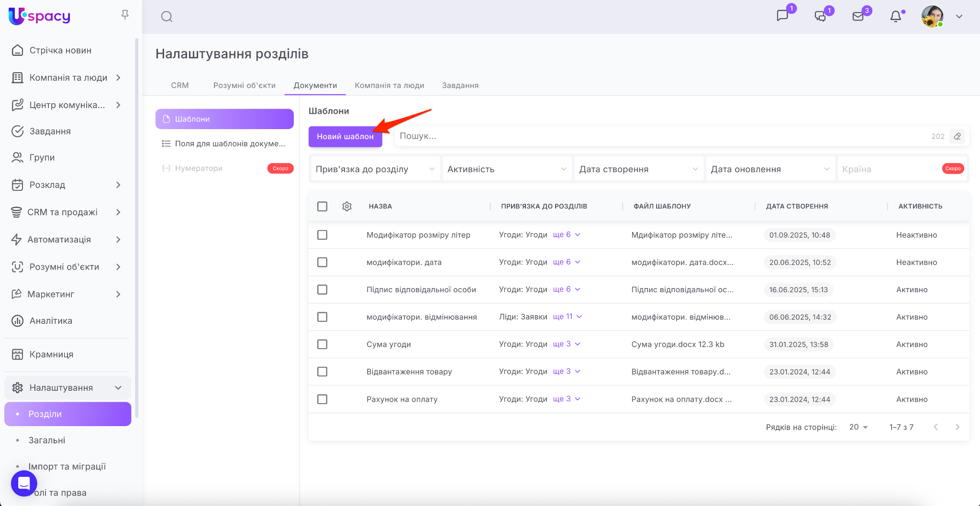Screen dimensions: 980x506
Task: Pin the sidebar using the pin icon
Action: click(125, 15)
